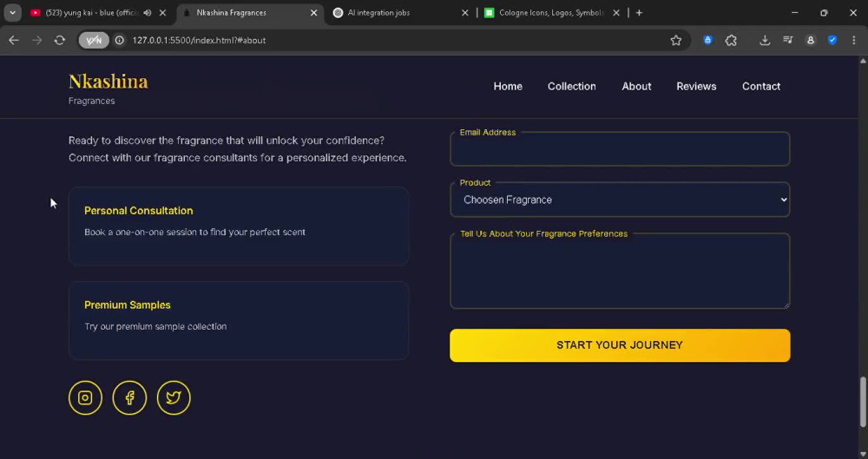
Task: Open the blue password manager extension icon
Action: point(707,40)
